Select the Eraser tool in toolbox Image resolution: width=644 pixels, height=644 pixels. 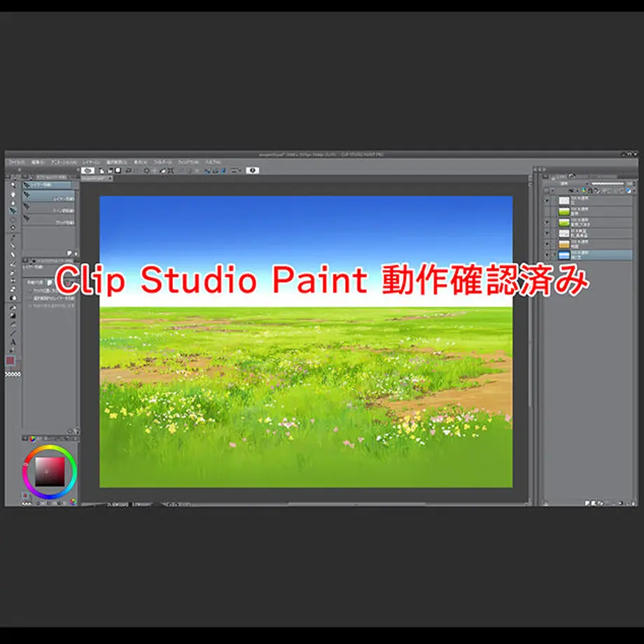pyautogui.click(x=13, y=288)
